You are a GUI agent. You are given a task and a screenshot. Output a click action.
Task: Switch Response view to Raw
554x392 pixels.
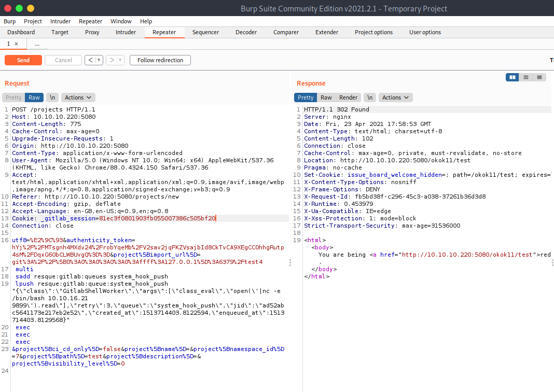point(326,97)
